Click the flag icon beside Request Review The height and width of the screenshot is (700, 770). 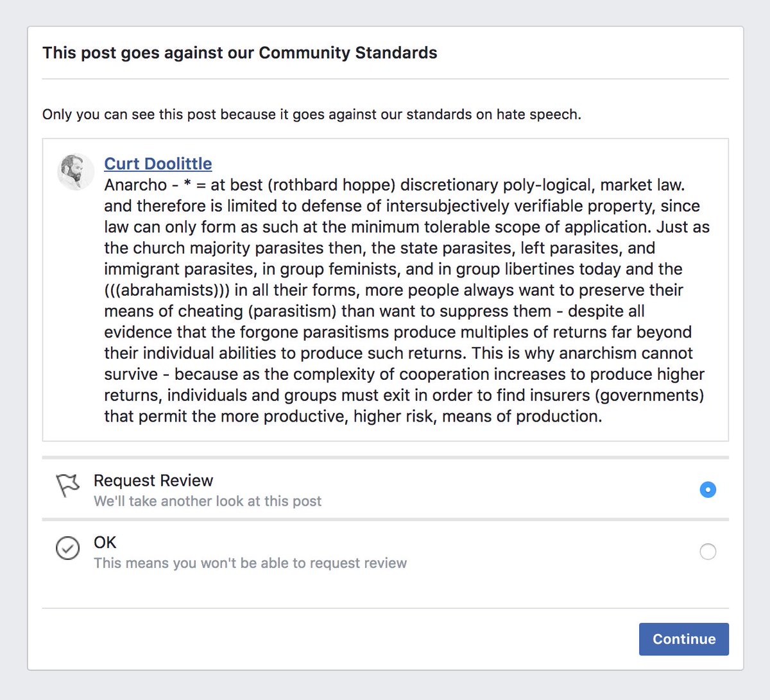(x=67, y=486)
